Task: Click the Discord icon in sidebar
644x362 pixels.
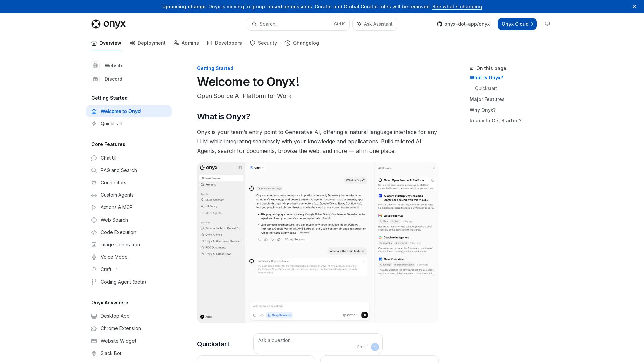Action: (95, 79)
